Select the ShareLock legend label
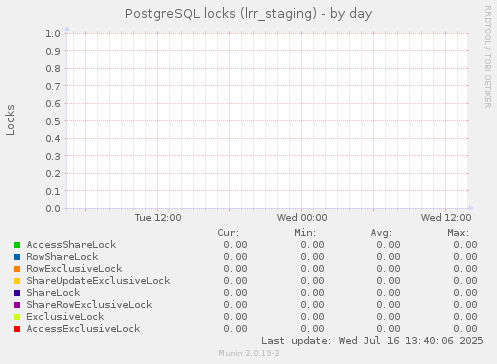Screen dimensions: 497x364 53,293
